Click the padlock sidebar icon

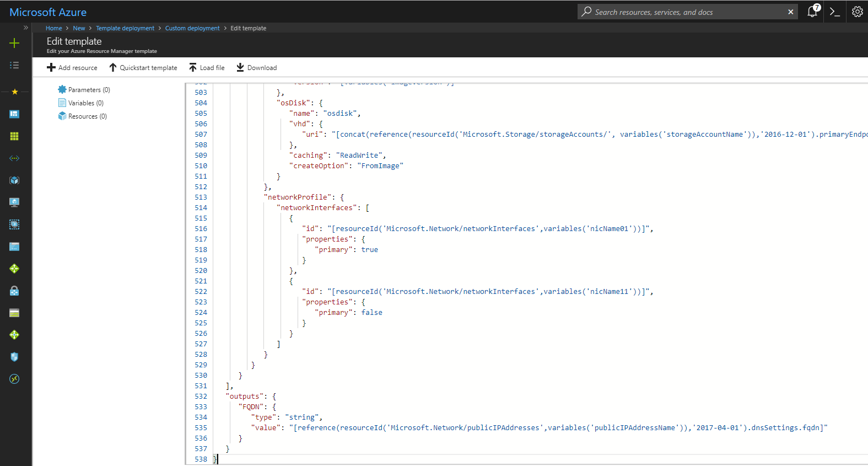pyautogui.click(x=14, y=291)
